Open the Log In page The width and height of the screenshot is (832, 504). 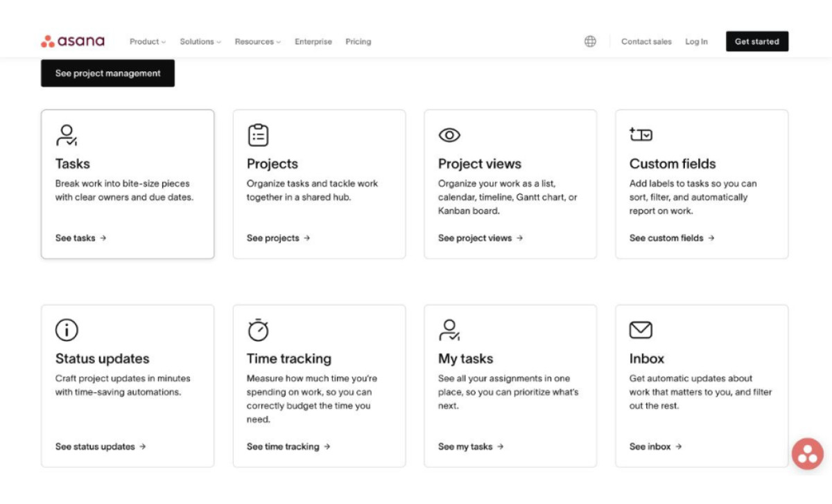[696, 42]
